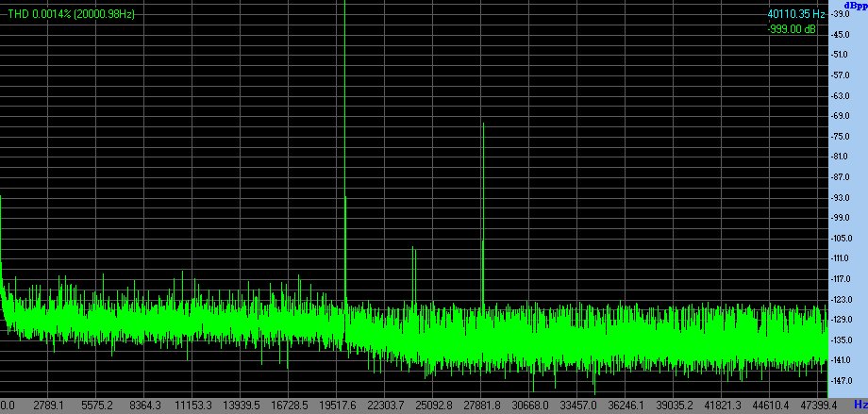Click the -57.0 amplitude axis label
Screen dimensions: 868x414
841,75
